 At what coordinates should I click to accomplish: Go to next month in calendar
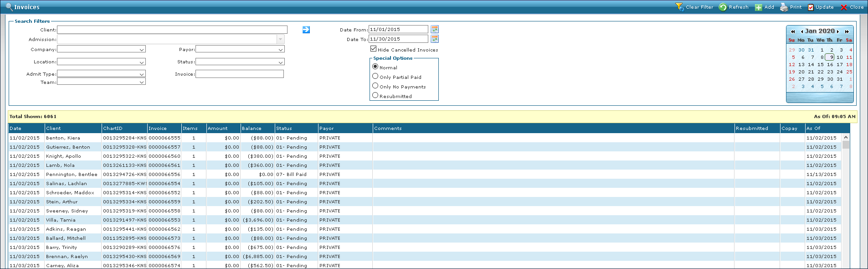coord(837,31)
